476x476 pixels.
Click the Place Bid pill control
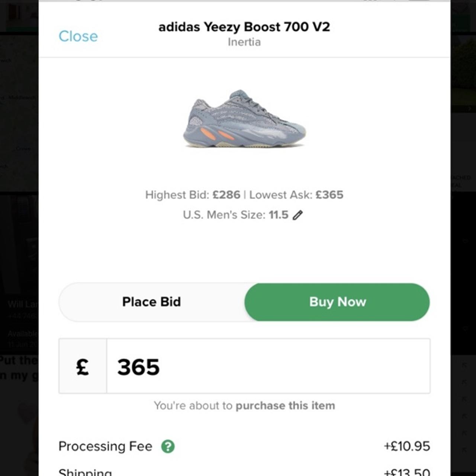(151, 302)
